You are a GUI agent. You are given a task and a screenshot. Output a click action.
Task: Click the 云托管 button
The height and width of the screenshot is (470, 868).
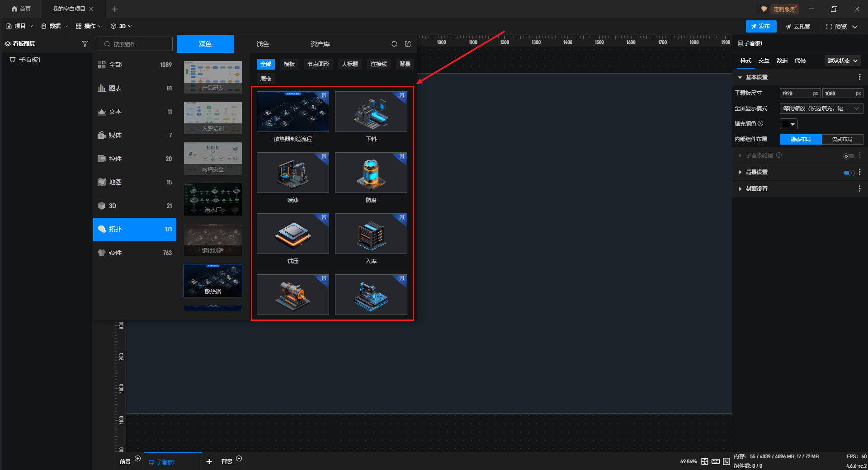(798, 27)
